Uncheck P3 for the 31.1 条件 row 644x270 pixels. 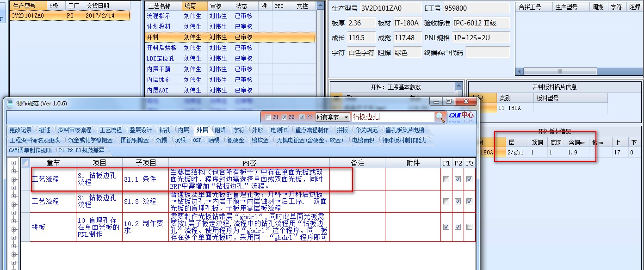click(470, 179)
